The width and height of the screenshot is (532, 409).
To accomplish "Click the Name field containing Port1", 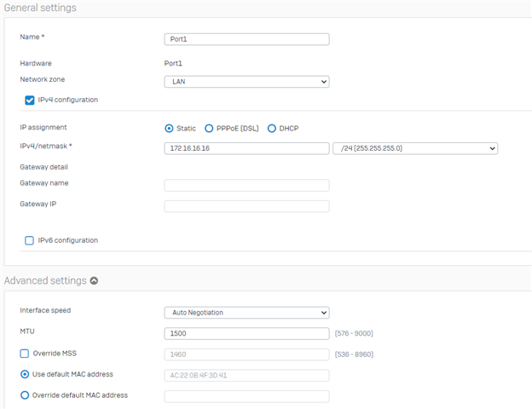I will (x=246, y=39).
